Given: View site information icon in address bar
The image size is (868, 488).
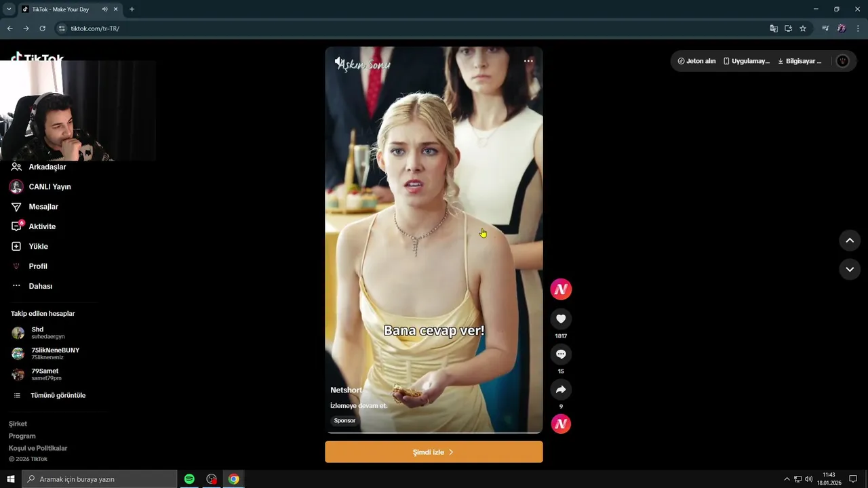Looking at the screenshot, I should (x=62, y=28).
